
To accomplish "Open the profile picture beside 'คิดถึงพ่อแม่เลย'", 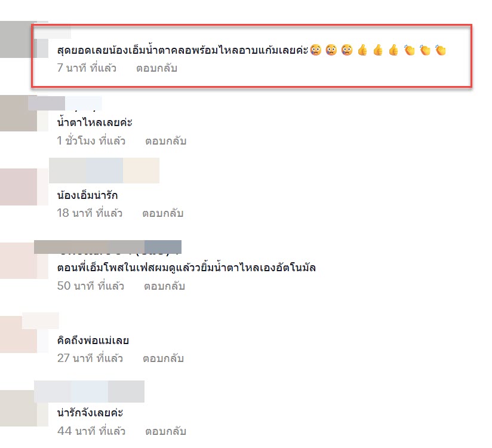I will tap(24, 335).
